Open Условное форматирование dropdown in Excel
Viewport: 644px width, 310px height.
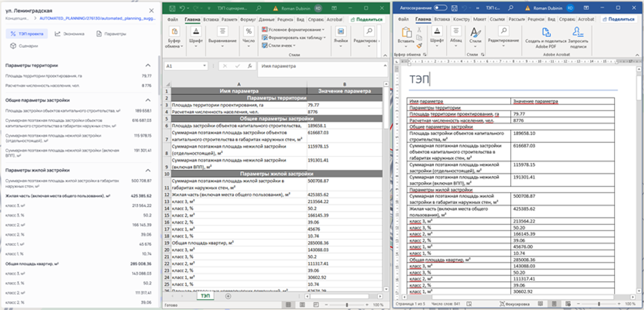pyautogui.click(x=293, y=30)
